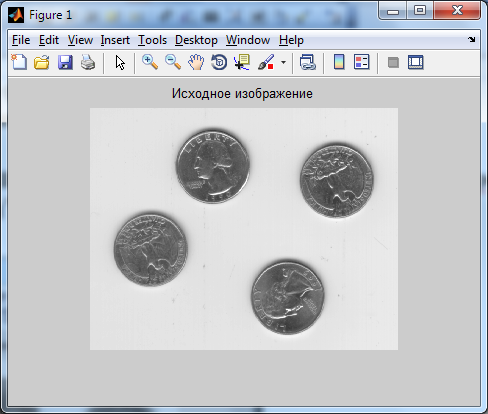Close the Figure 1 window
This screenshot has height=414, width=488.
457,11
